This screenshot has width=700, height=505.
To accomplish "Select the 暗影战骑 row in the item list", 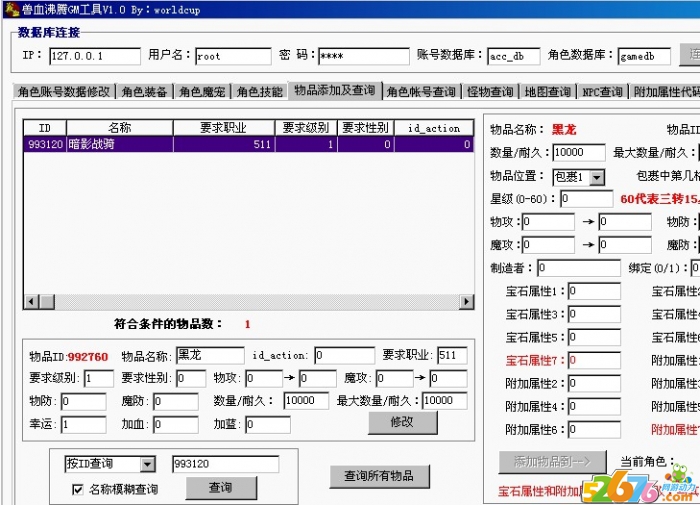I will [248, 144].
